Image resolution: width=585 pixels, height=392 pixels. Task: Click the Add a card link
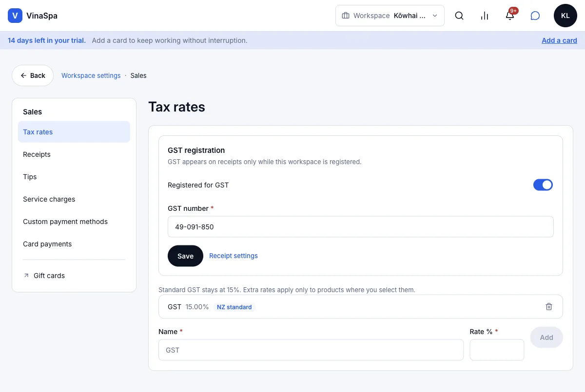coord(559,40)
